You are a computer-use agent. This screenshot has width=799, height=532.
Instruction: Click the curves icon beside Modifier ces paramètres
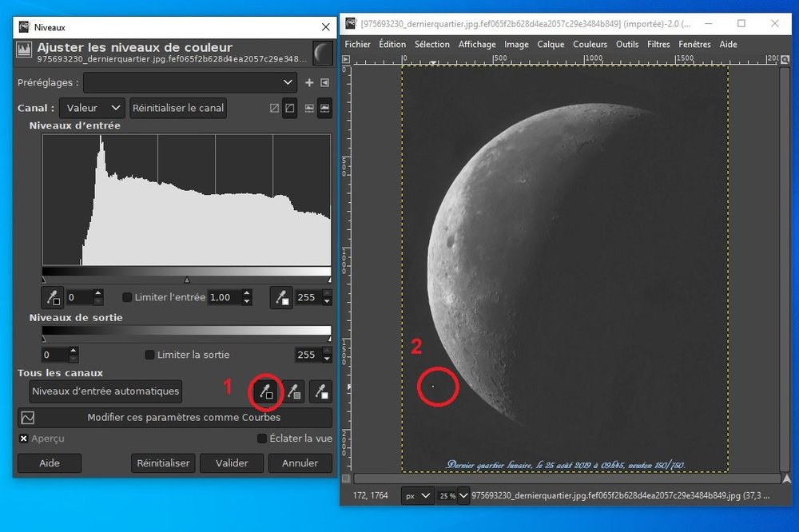pos(27,418)
